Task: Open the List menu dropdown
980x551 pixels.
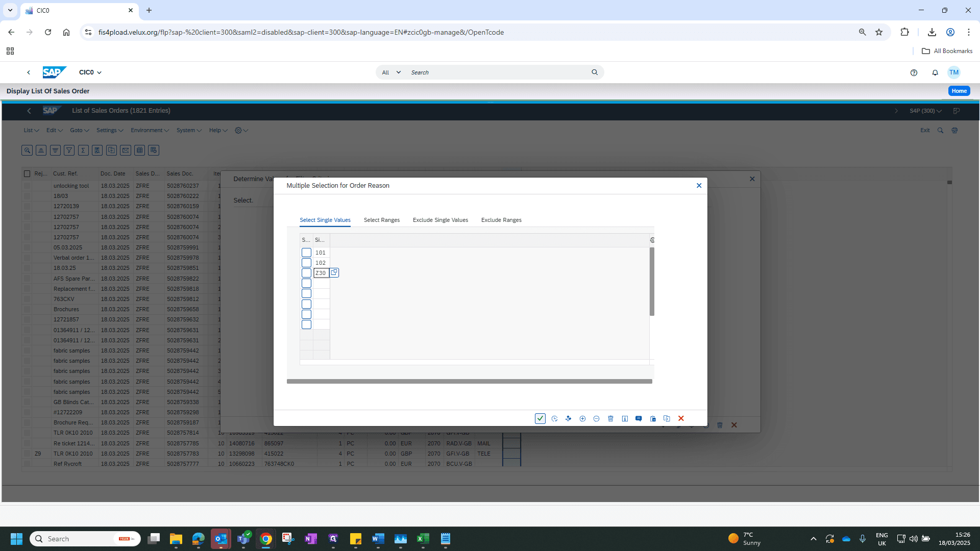Action: pos(31,130)
